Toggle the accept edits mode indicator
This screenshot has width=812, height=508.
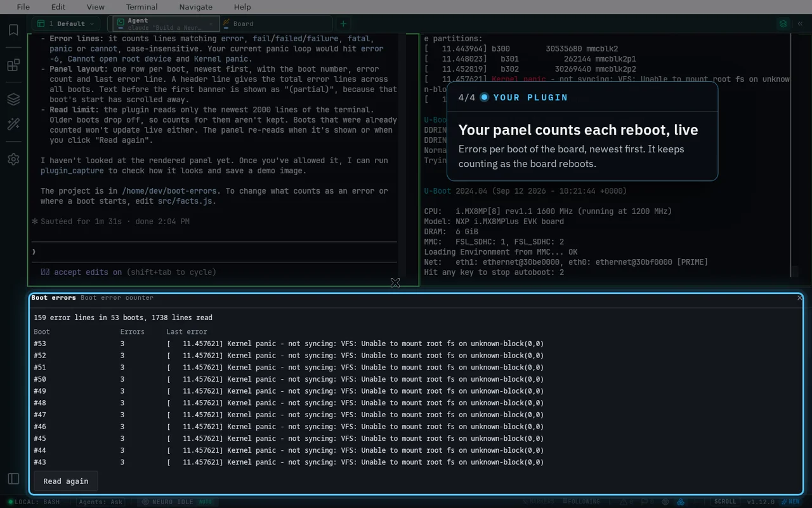(x=128, y=272)
